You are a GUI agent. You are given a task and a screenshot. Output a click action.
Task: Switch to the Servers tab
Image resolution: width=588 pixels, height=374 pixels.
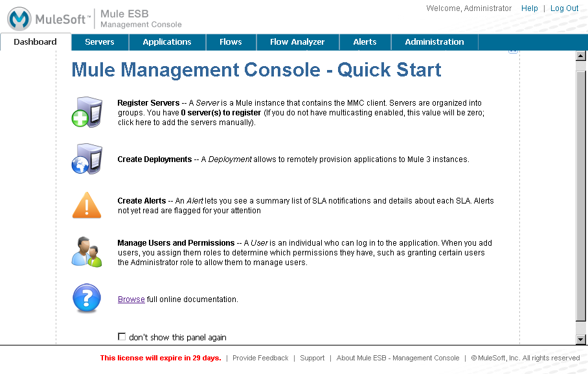coord(100,42)
